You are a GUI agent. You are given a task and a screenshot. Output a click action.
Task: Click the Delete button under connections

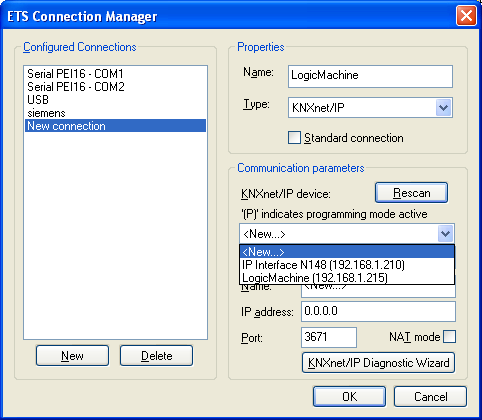156,356
